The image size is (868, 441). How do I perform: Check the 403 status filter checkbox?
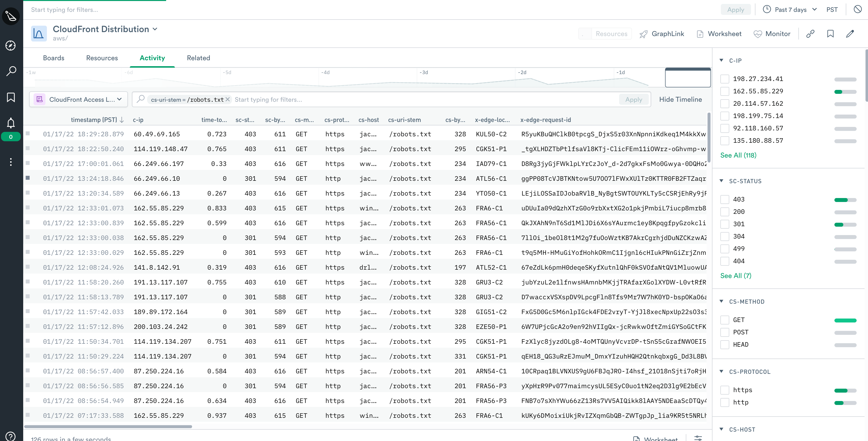tap(725, 199)
